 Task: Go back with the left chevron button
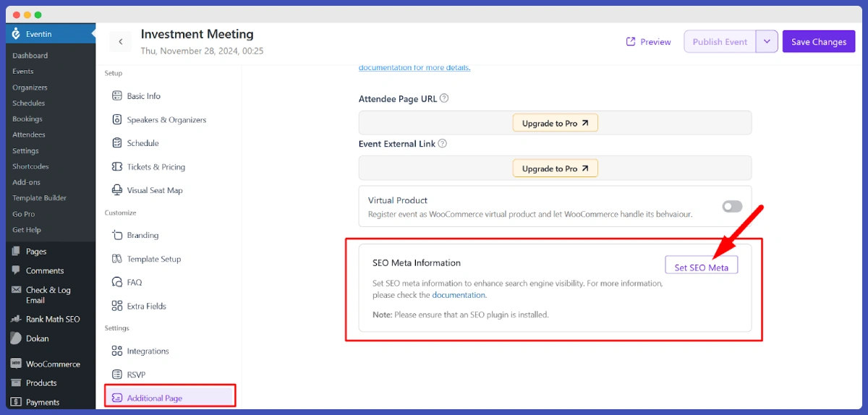[x=121, y=42]
